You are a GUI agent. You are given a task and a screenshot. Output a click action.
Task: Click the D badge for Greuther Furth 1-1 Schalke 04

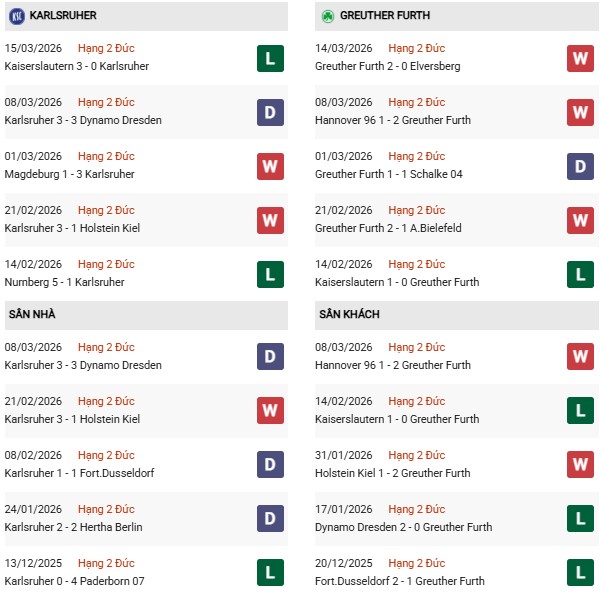coord(581,166)
